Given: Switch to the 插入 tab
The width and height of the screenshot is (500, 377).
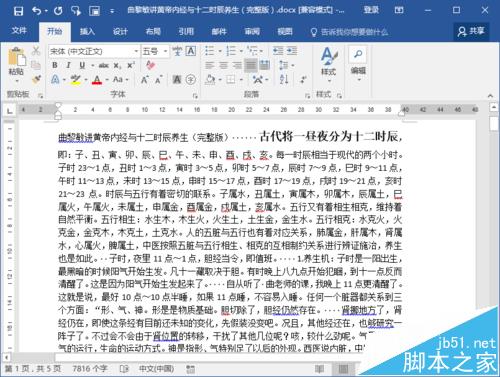Looking at the screenshot, I should coord(87,32).
